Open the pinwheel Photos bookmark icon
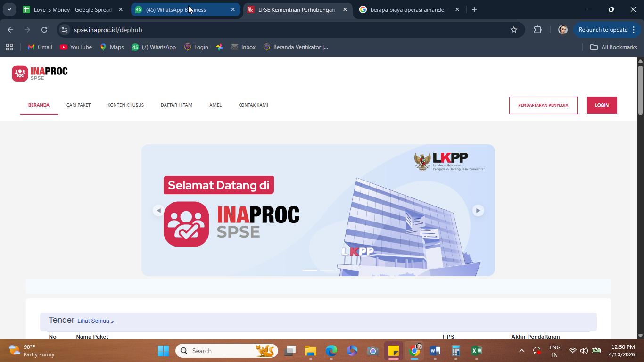Image resolution: width=644 pixels, height=362 pixels. tap(220, 47)
